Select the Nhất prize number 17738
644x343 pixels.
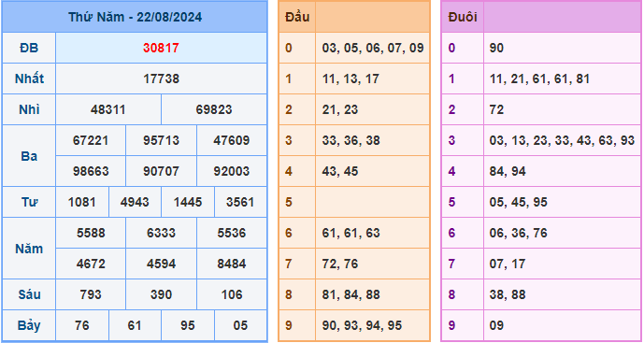[161, 79]
